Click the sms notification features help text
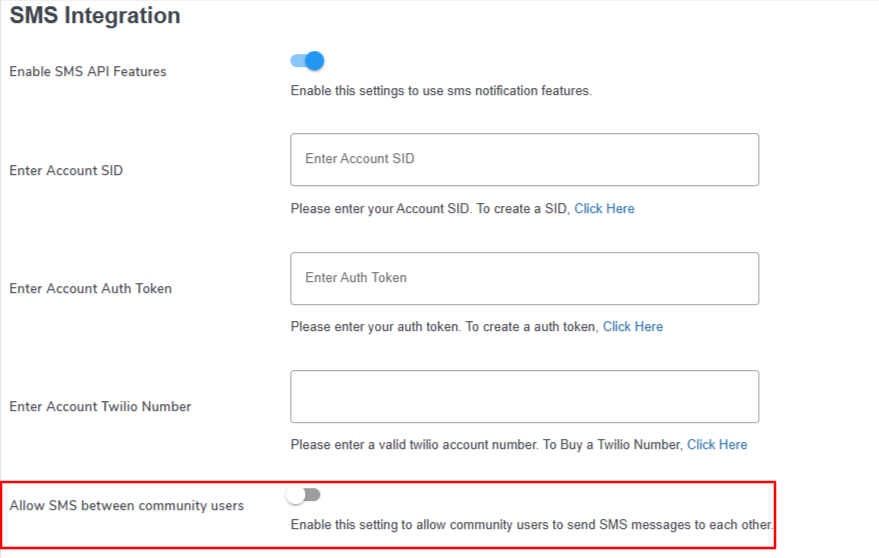Viewport: 879px width, 558px height. tap(441, 91)
